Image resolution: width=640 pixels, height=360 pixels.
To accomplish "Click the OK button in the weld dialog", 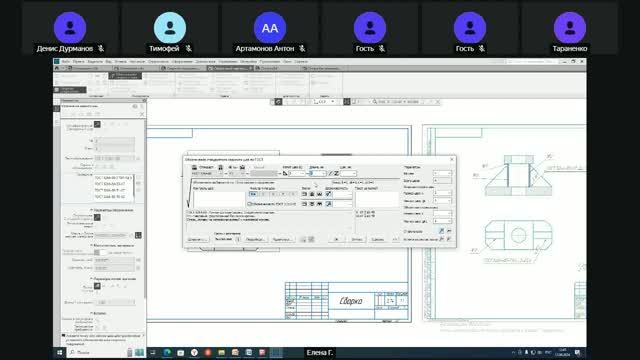I will [x=337, y=239].
